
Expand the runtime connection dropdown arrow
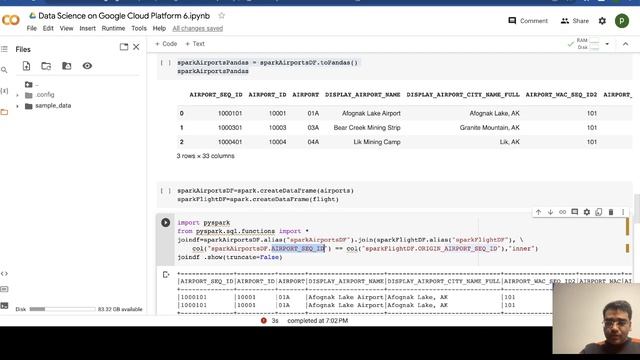coord(607,44)
